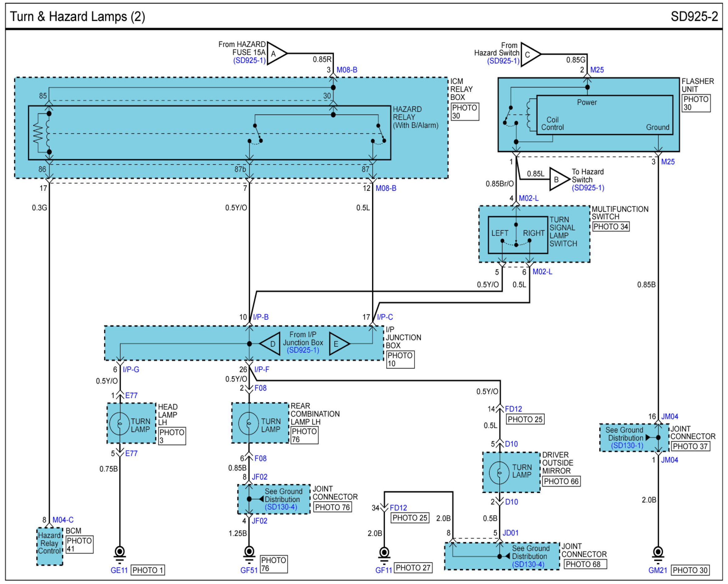Open the SD925-1 link inside the I/P Junction Box

(x=303, y=350)
